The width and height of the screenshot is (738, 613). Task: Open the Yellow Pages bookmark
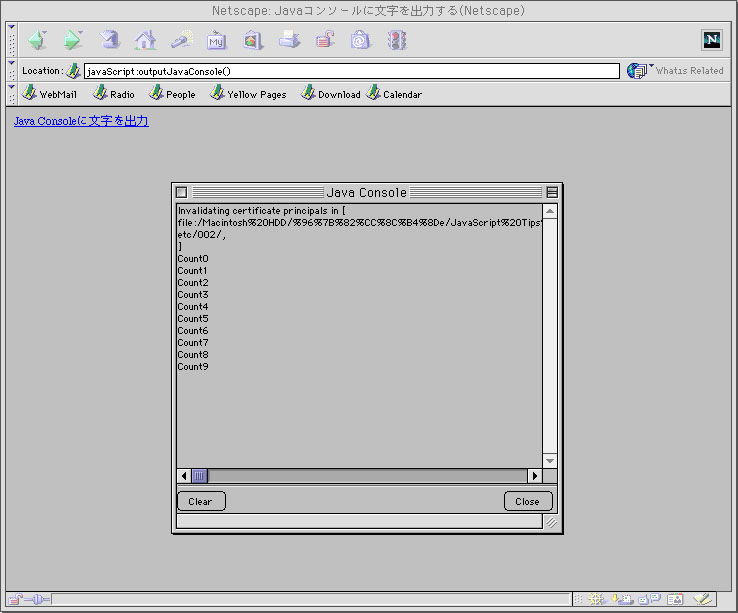248,93
